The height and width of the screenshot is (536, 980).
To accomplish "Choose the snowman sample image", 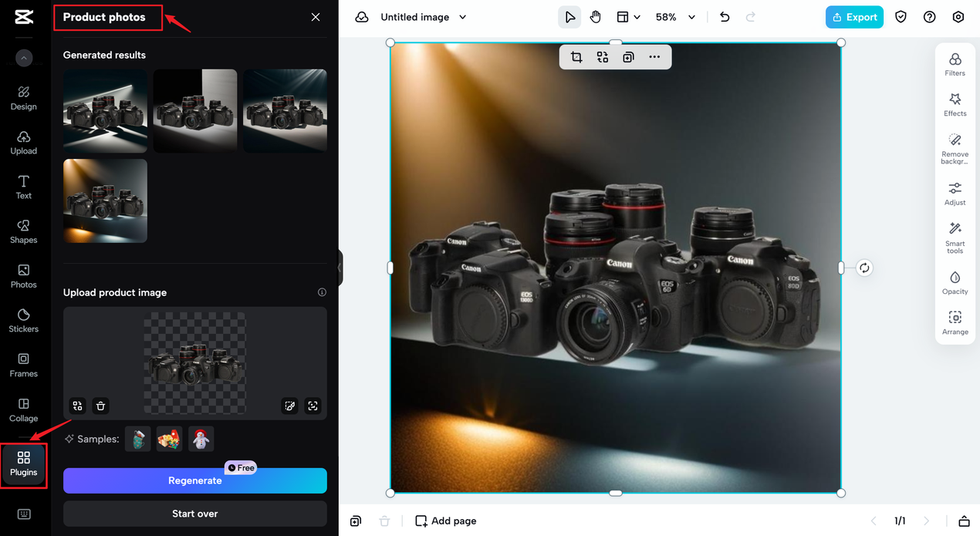I will tap(201, 439).
